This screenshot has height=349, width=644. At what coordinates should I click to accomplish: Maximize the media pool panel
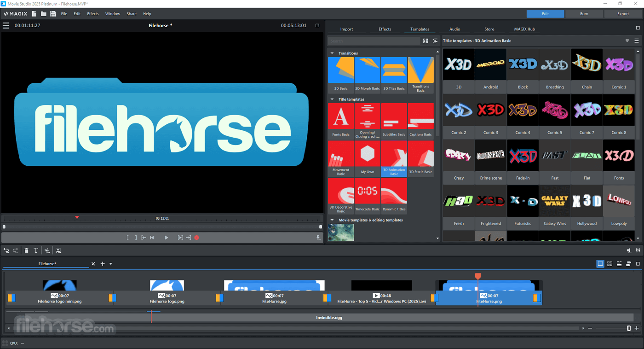click(x=638, y=28)
